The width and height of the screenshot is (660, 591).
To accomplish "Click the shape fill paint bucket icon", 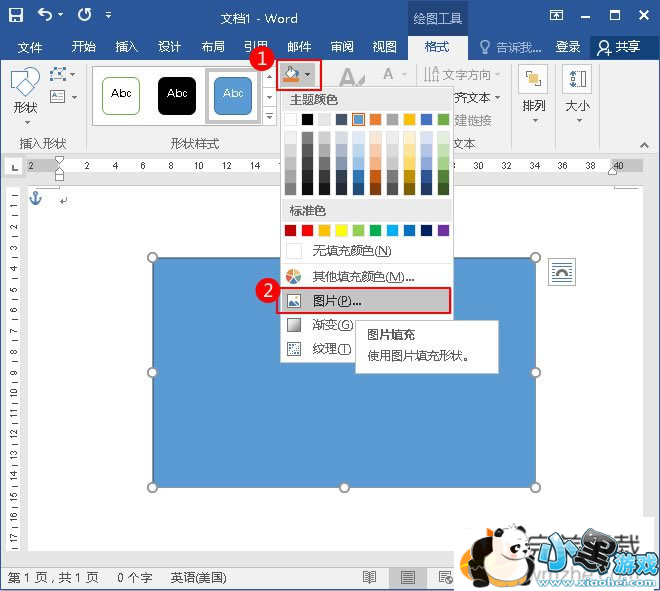I will coord(290,74).
